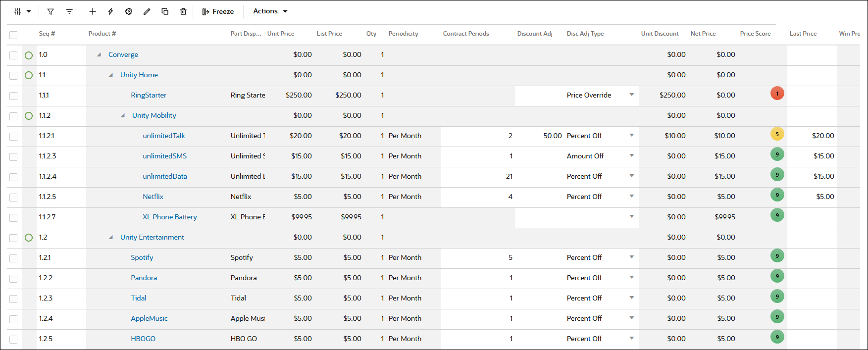Open the Actions menu
This screenshot has width=868, height=350.
point(270,11)
